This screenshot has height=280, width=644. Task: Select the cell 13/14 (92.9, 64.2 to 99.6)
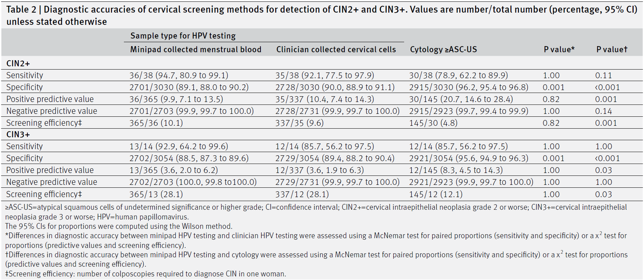(179, 146)
